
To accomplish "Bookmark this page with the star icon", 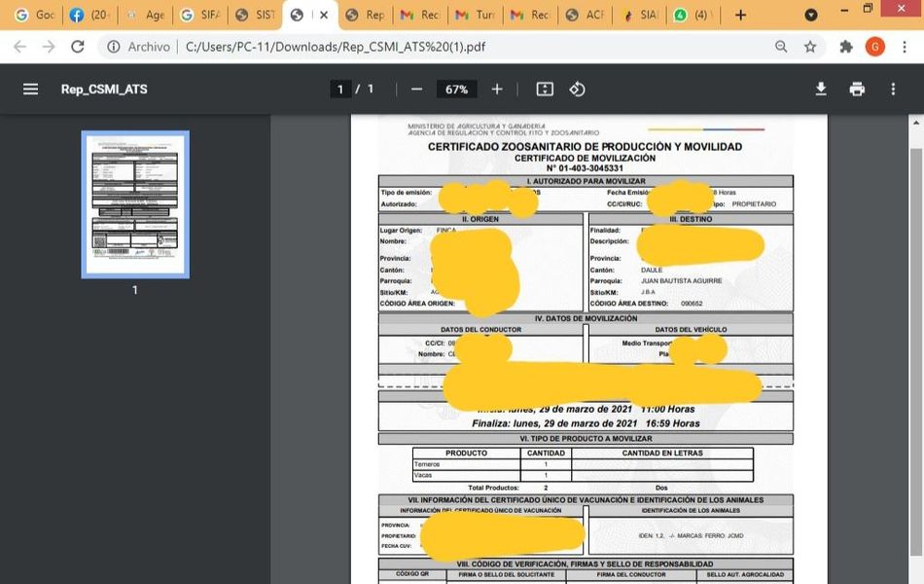I will (810, 47).
